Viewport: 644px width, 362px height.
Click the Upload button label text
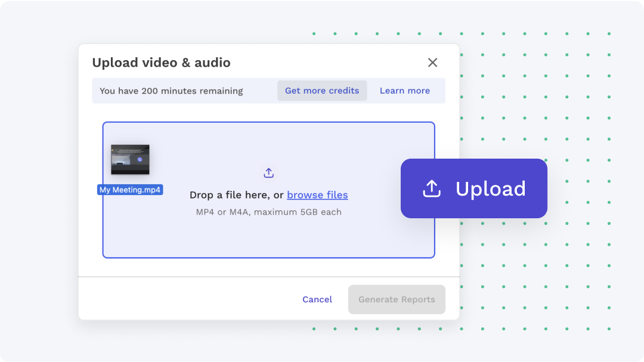tap(490, 188)
